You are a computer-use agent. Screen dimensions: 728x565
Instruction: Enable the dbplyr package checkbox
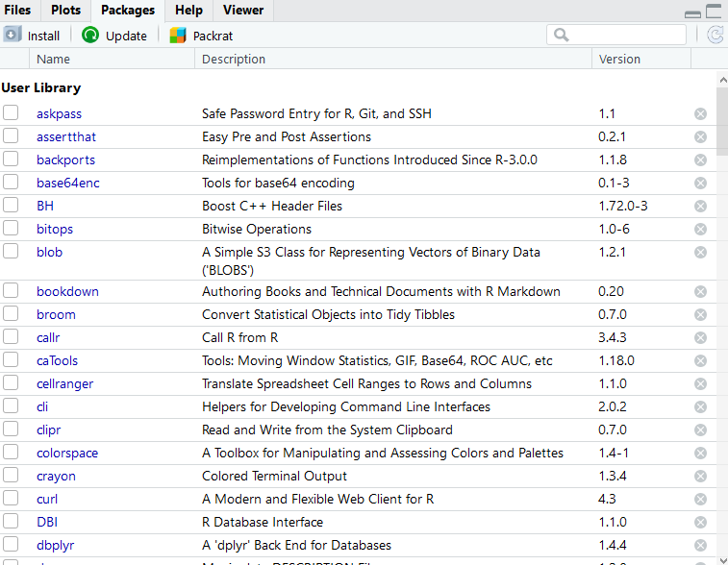tap(11, 545)
